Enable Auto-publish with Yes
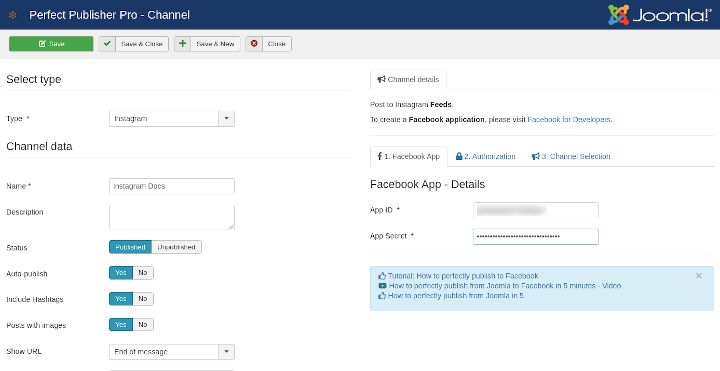Image resolution: width=720 pixels, height=371 pixels. tap(121, 273)
